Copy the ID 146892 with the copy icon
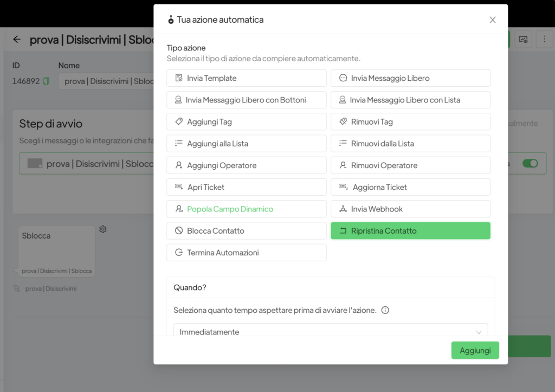 [x=46, y=81]
